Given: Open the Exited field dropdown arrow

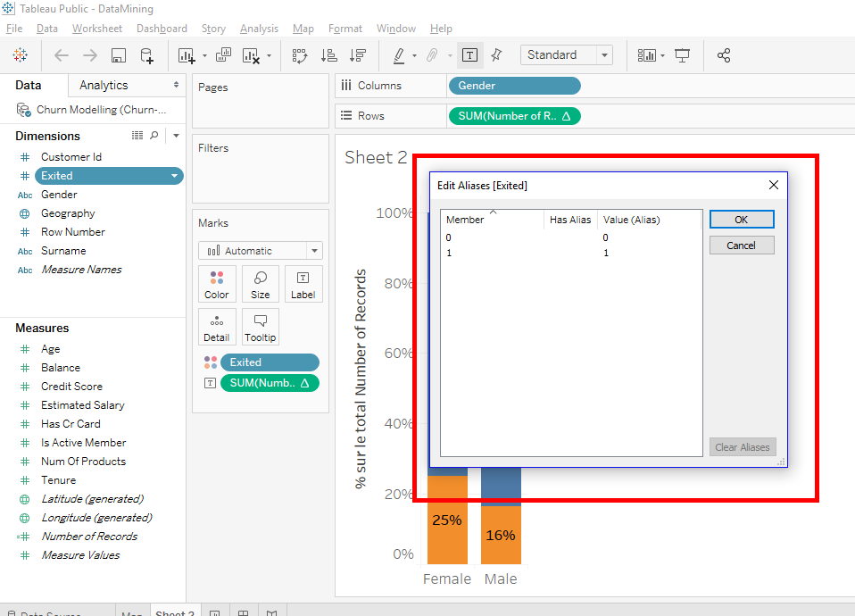Looking at the screenshot, I should (x=174, y=176).
